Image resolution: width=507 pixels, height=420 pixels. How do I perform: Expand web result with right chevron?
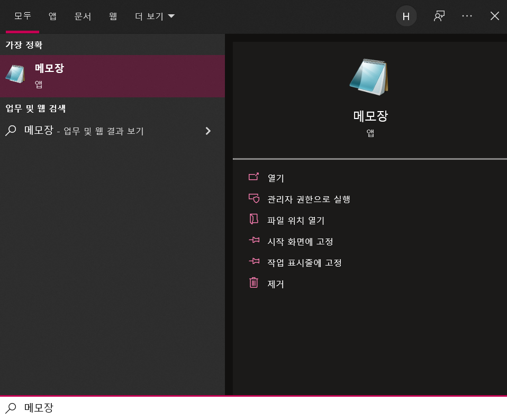[x=208, y=131]
